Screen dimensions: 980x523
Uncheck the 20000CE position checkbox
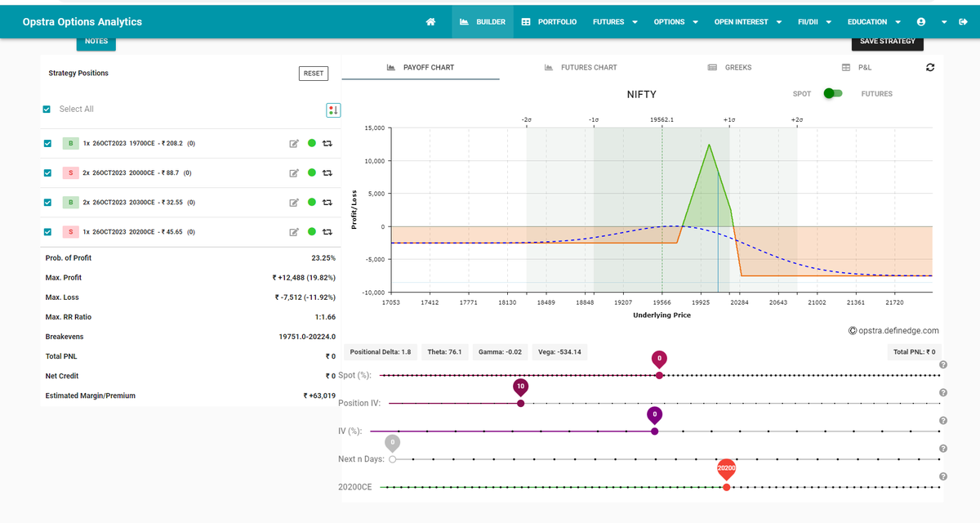(x=47, y=173)
